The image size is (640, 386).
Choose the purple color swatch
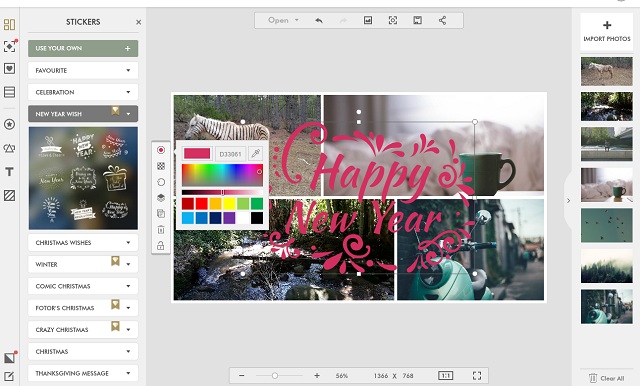coord(229,218)
